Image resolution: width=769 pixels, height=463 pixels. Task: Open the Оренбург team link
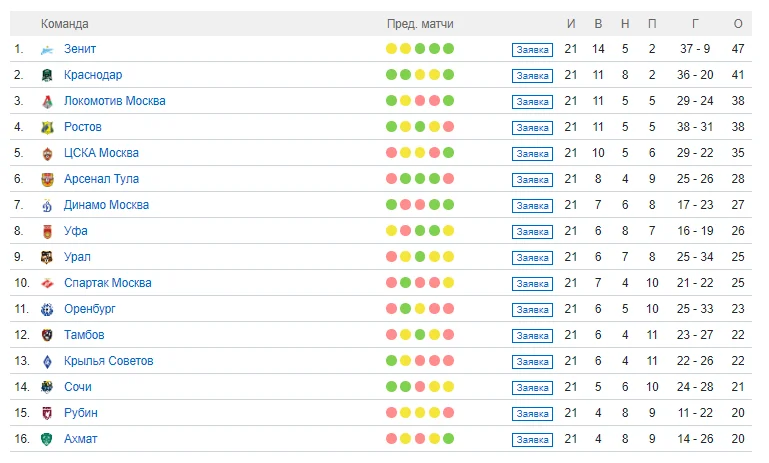[x=90, y=309]
